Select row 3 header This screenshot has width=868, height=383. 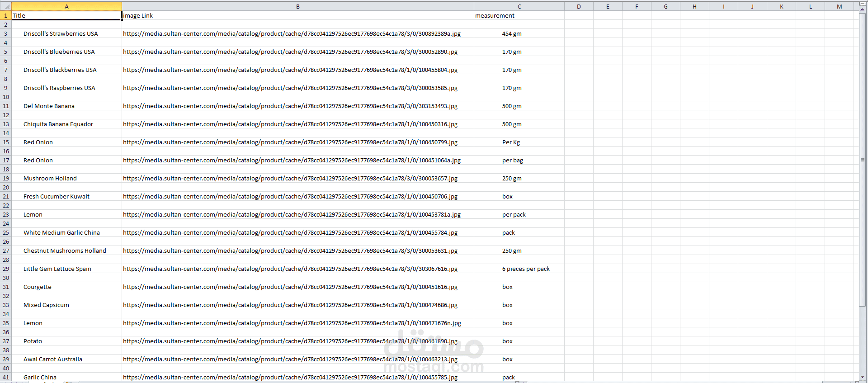click(x=5, y=33)
